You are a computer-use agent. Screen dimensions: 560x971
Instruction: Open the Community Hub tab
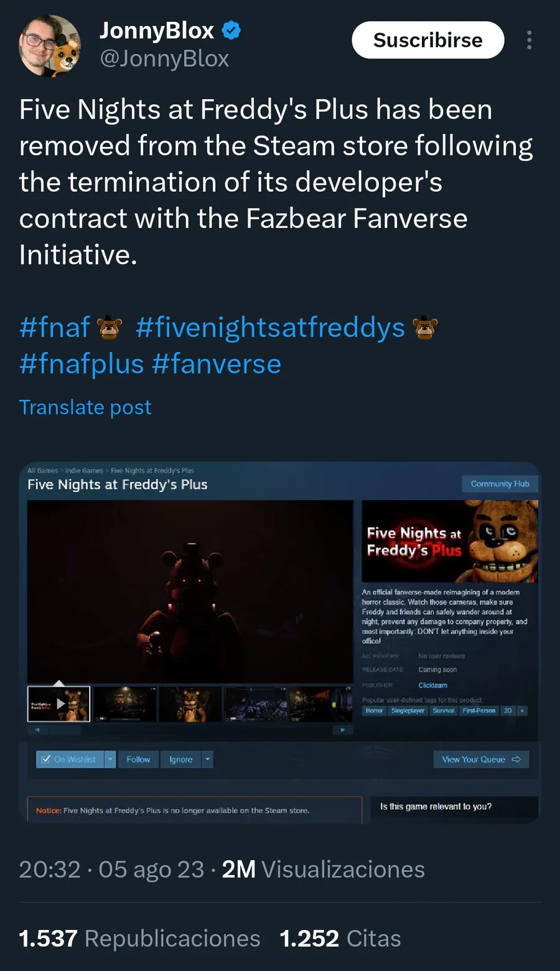click(x=500, y=484)
